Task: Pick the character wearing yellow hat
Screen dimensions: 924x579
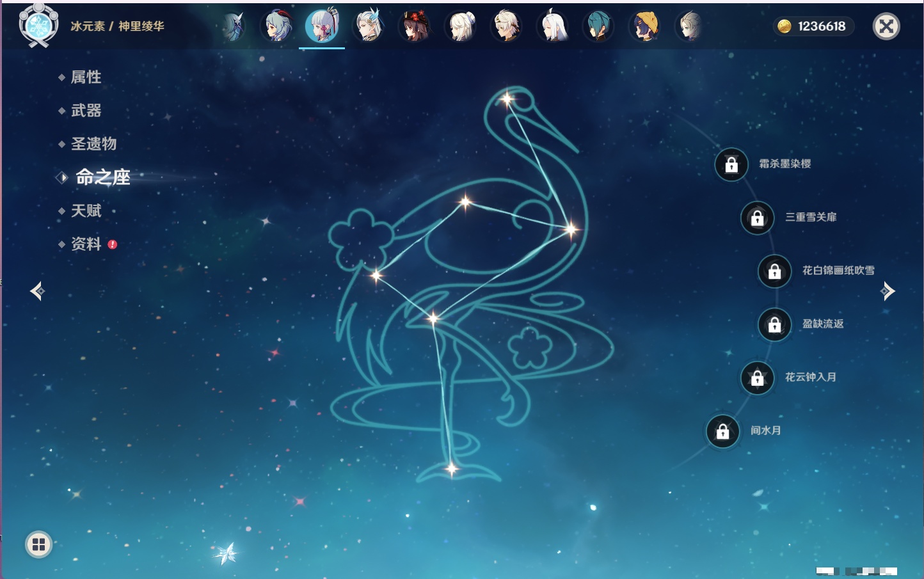Action: tap(644, 26)
